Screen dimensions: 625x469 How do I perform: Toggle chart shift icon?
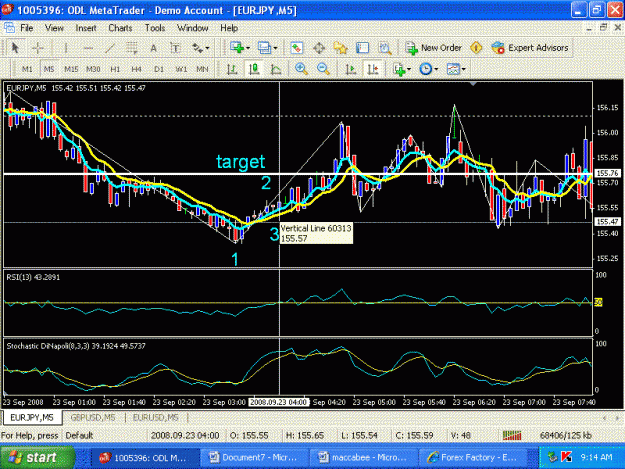pos(373,69)
